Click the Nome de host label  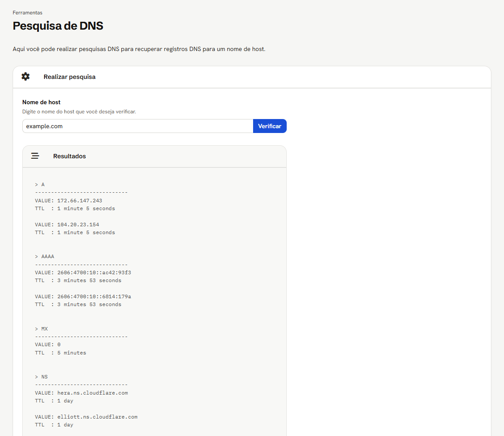coord(41,102)
